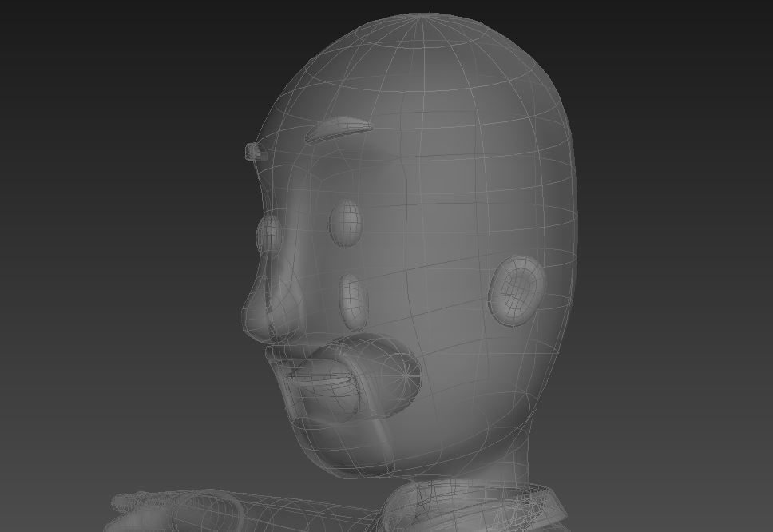Pick the nose mesh in the viewport

point(272,308)
